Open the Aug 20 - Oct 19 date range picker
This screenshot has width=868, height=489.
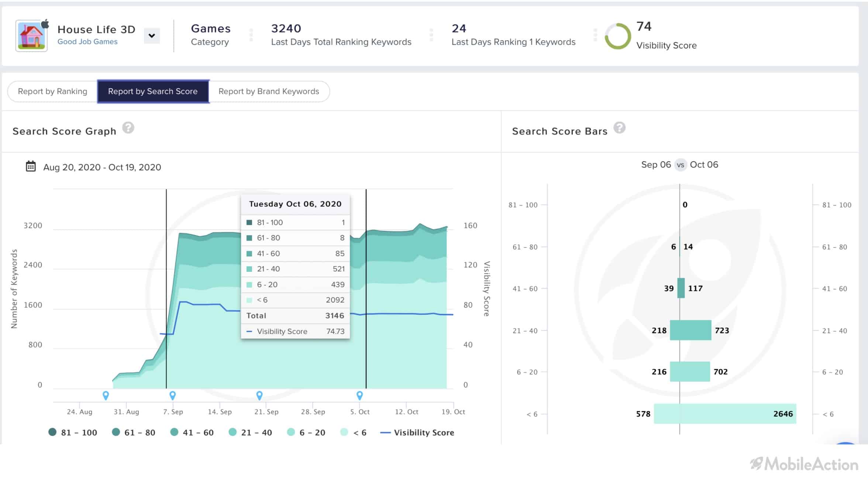tap(102, 167)
